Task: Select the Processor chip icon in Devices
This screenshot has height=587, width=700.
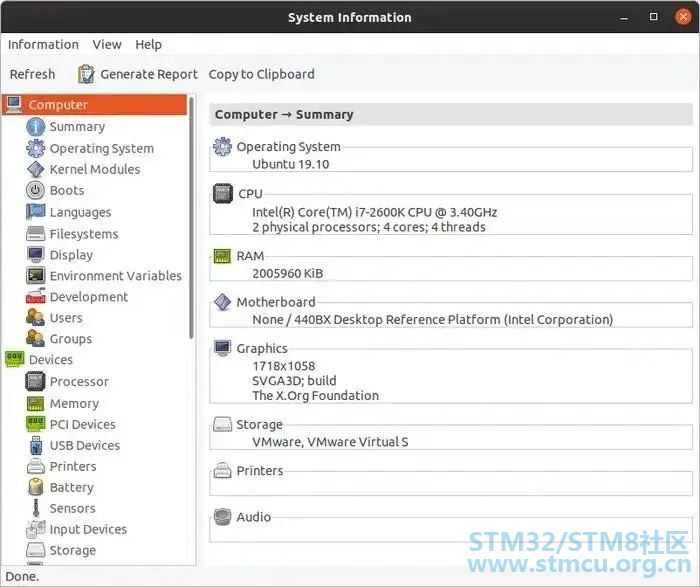Action: pyautogui.click(x=35, y=382)
